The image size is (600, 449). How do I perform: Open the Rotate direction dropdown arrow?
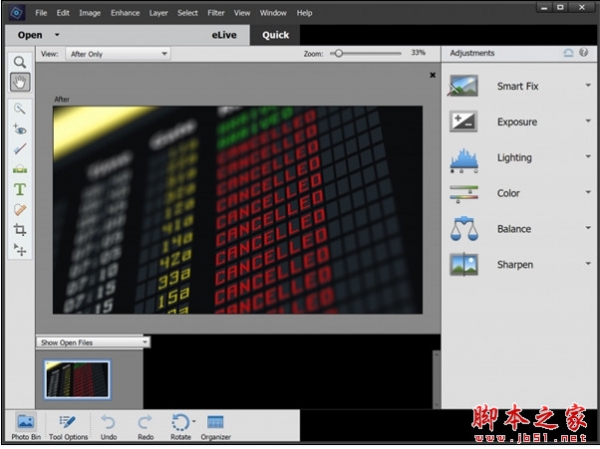(x=194, y=421)
